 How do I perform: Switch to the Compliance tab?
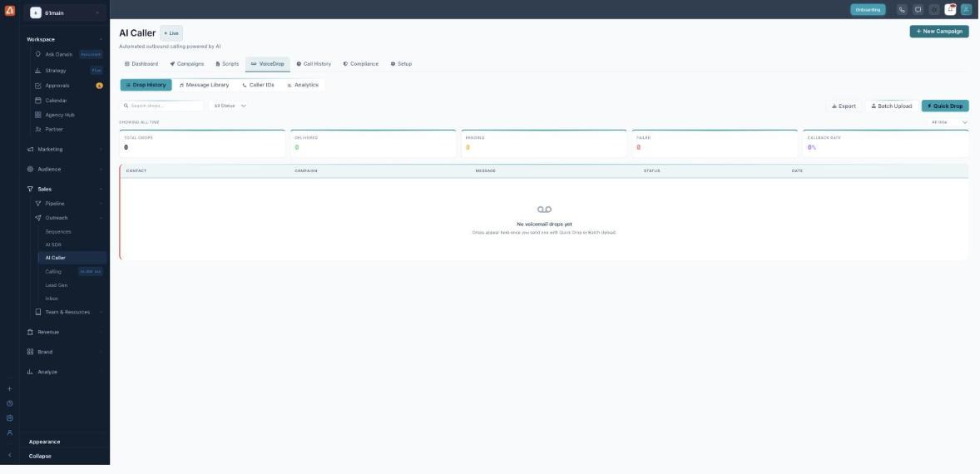click(360, 64)
